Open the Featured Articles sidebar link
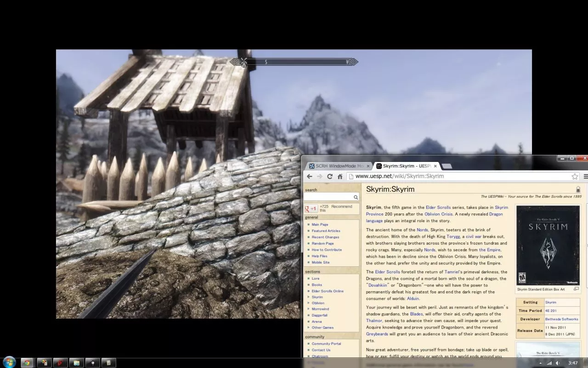This screenshot has width=588, height=368. point(326,231)
